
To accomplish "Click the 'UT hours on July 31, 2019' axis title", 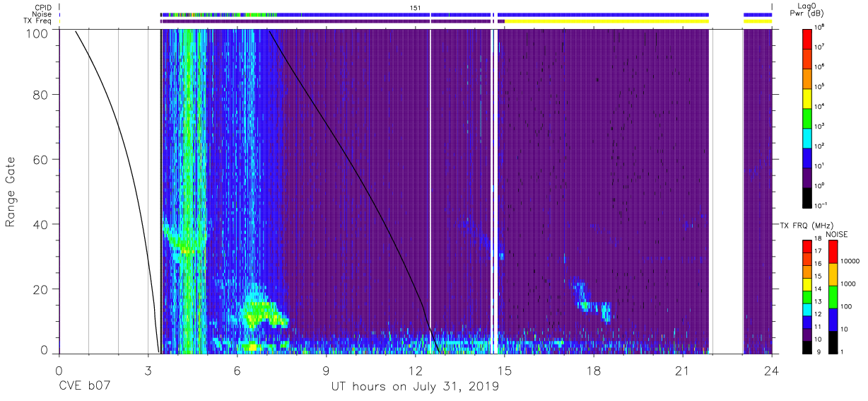I will pyautogui.click(x=415, y=387).
